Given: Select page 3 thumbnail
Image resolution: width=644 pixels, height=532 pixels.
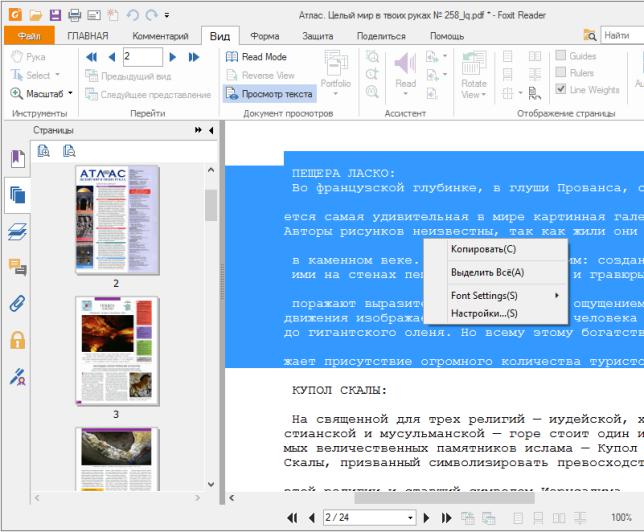Looking at the screenshot, I should [x=117, y=351].
